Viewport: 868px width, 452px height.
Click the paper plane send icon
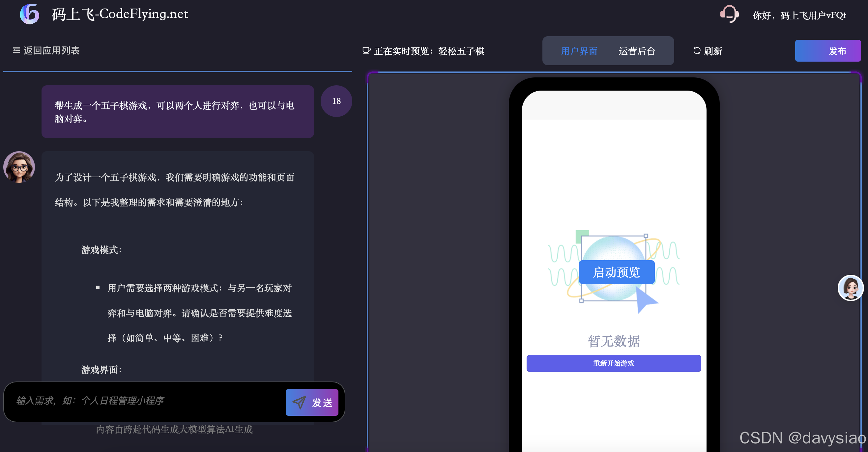click(299, 402)
